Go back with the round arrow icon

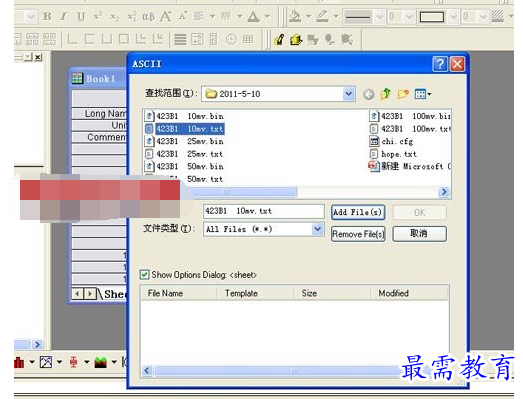[369, 95]
